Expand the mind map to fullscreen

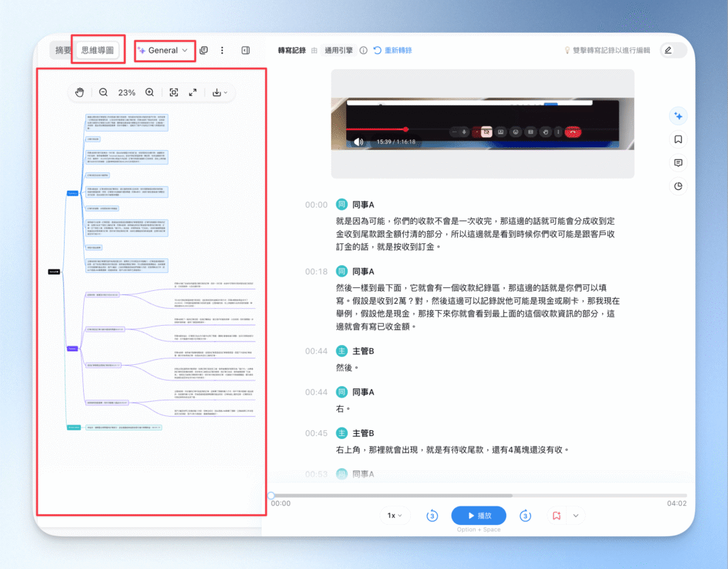coord(193,92)
